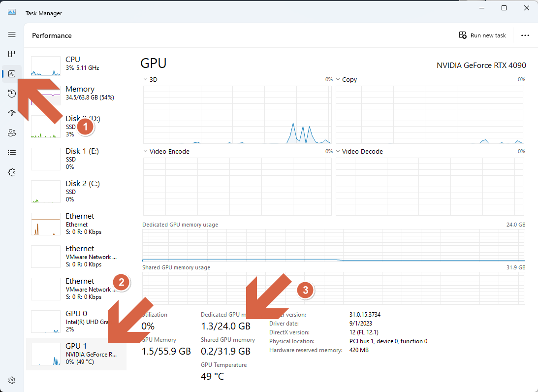The image size is (538, 392).
Task: Click Run new task button
Action: coord(482,35)
